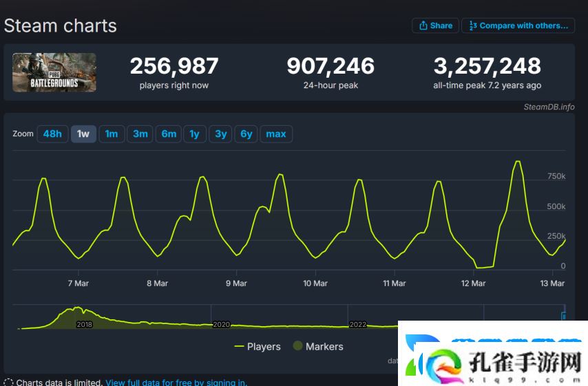Grab the navigator range handle at right edge

click(563, 316)
